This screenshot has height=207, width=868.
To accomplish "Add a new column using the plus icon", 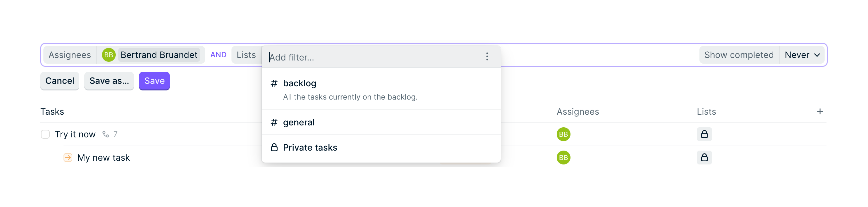I will [x=820, y=111].
